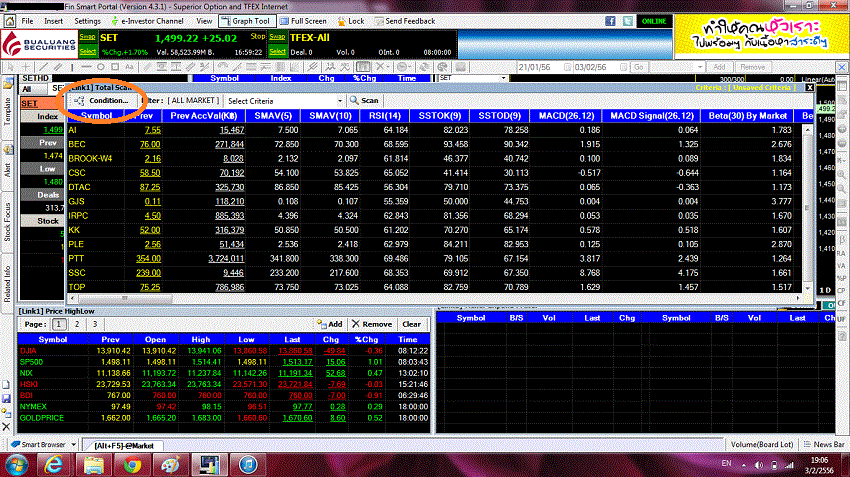Close the Total Scan panel

[809, 87]
